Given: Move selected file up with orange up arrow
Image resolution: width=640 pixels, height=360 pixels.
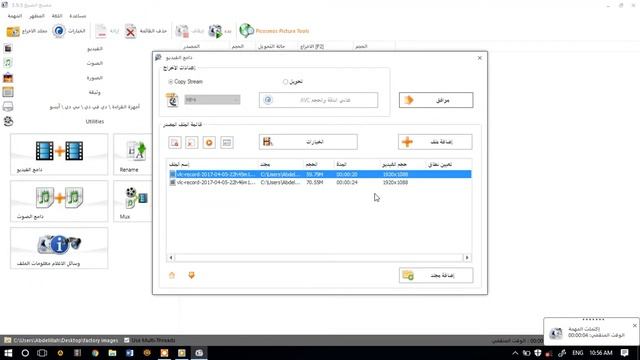Looking at the screenshot, I should (x=172, y=275).
